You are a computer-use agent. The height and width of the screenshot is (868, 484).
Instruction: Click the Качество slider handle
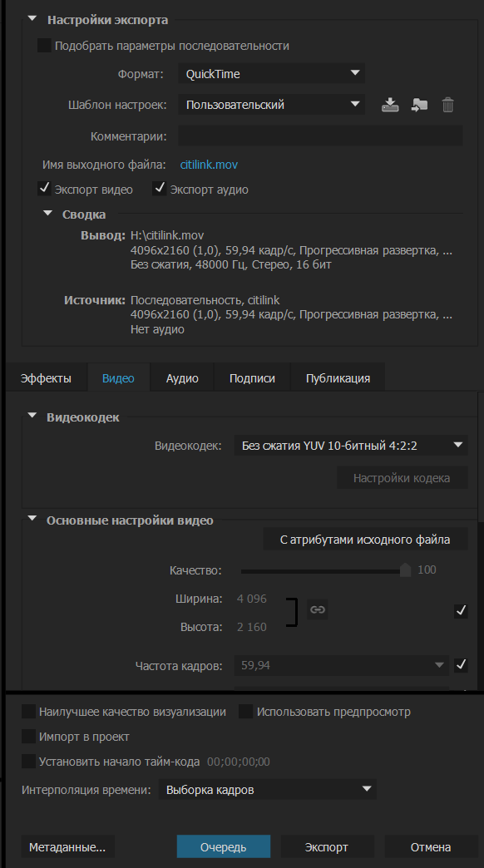(x=405, y=570)
